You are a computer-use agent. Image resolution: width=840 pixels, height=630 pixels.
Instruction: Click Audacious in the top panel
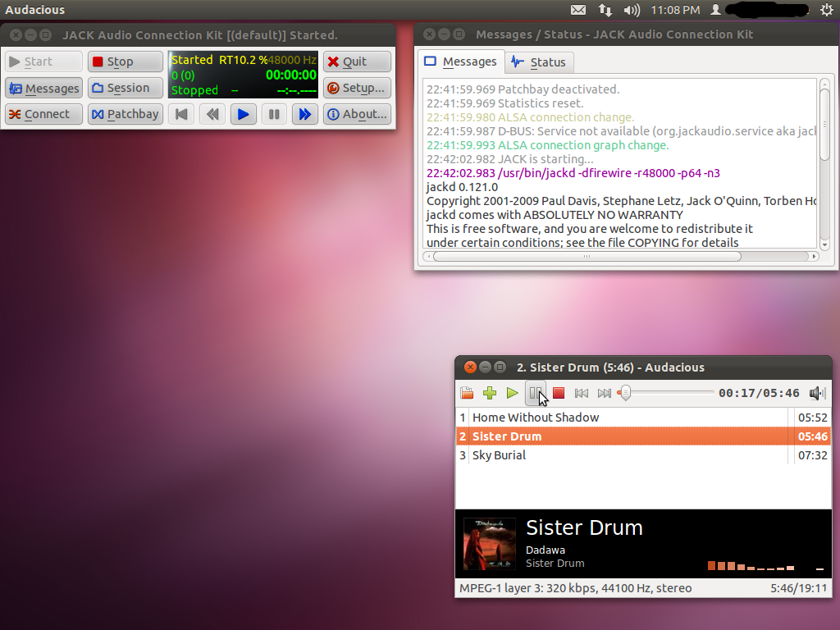[x=34, y=10]
